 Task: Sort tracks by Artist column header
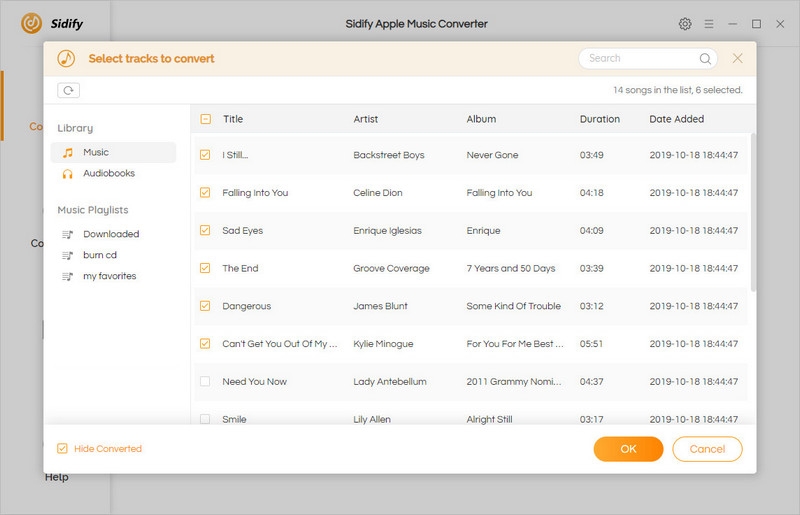tap(366, 119)
